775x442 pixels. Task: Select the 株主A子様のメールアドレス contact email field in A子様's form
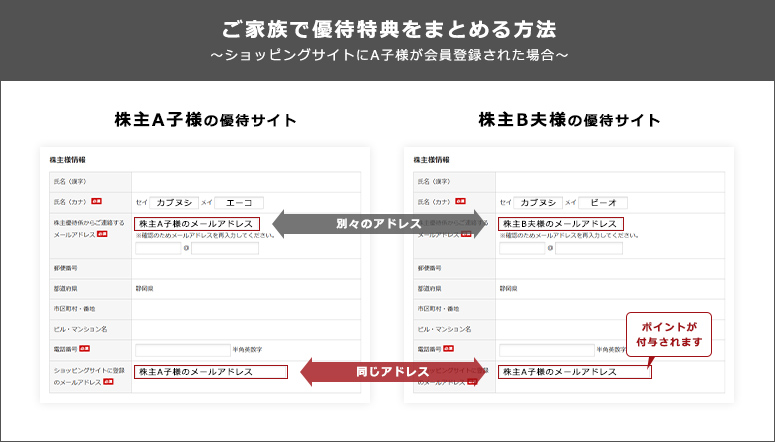click(197, 224)
